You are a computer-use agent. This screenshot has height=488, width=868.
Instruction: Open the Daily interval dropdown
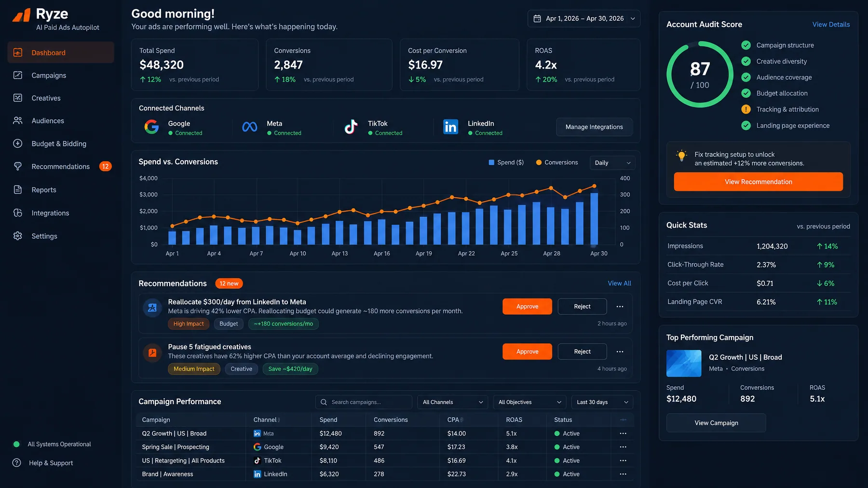(x=612, y=163)
